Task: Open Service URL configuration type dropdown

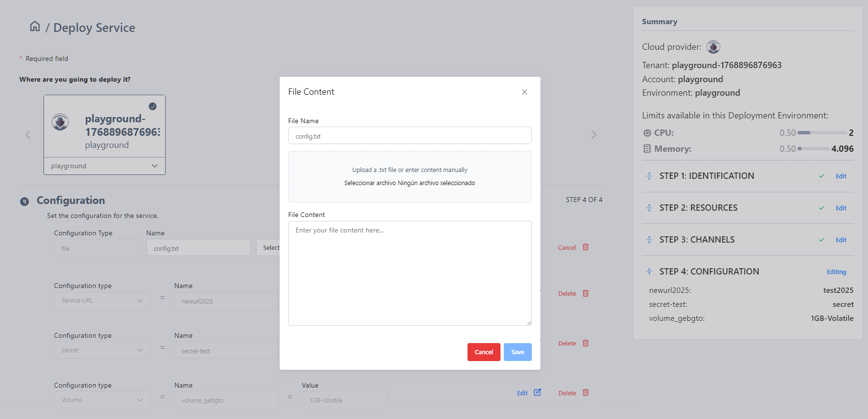Action: tap(102, 301)
